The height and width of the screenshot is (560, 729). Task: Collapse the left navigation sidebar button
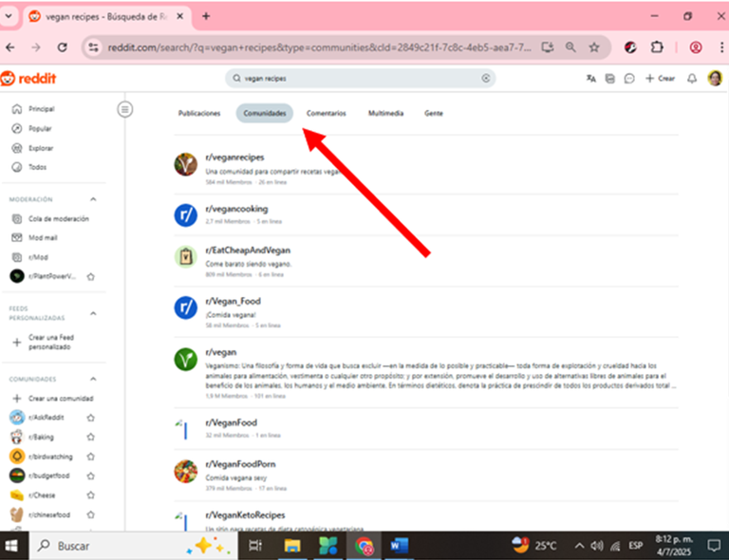point(124,110)
